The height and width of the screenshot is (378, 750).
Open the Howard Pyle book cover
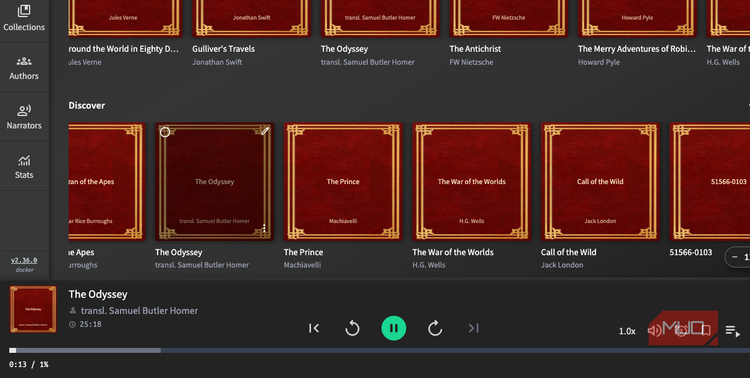click(x=637, y=18)
